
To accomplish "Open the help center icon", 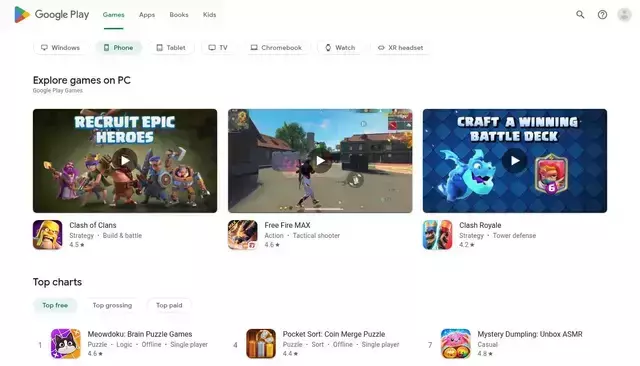I will (602, 15).
